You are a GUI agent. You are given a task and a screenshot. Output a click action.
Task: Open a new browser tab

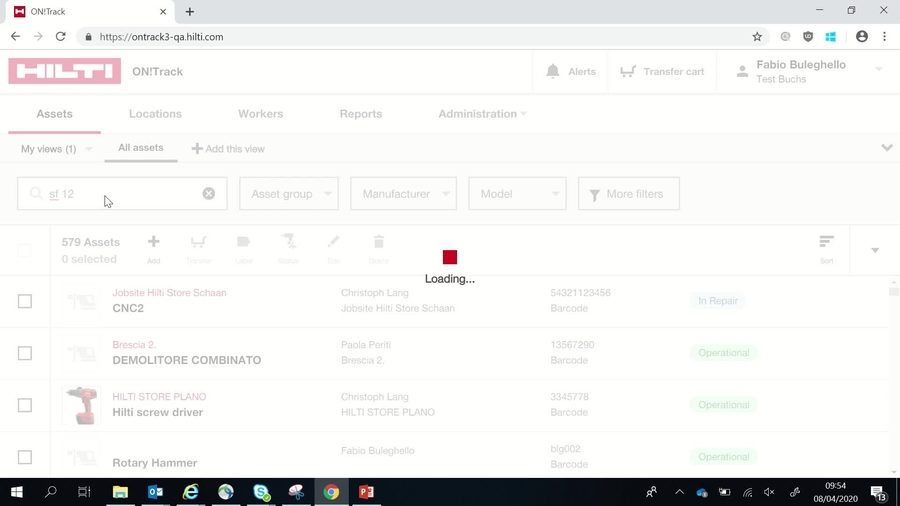[x=189, y=11]
